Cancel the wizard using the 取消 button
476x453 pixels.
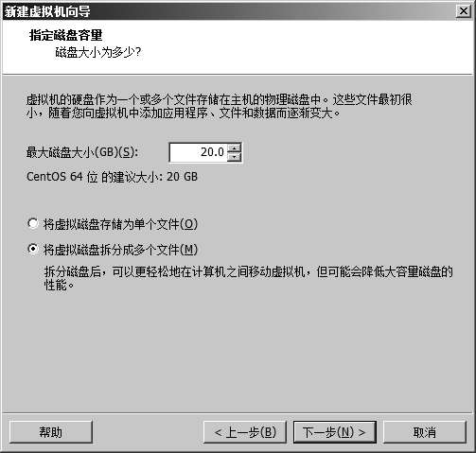(425, 432)
